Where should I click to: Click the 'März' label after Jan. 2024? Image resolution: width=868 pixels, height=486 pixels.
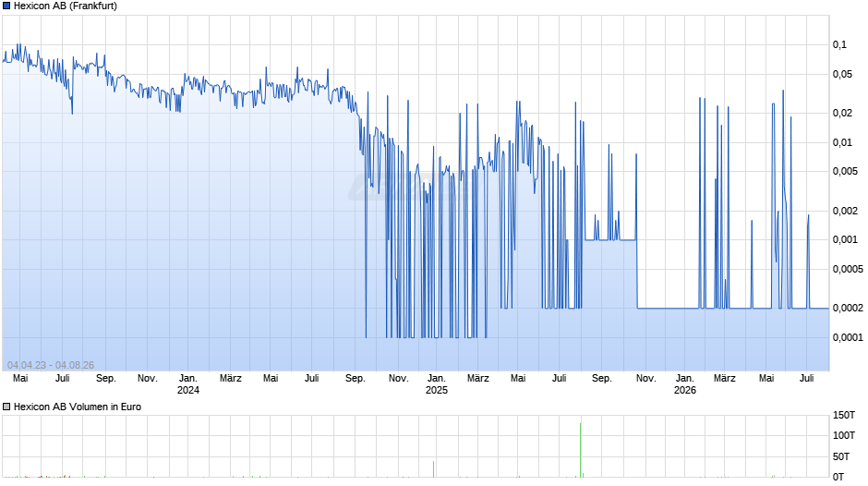tap(230, 379)
